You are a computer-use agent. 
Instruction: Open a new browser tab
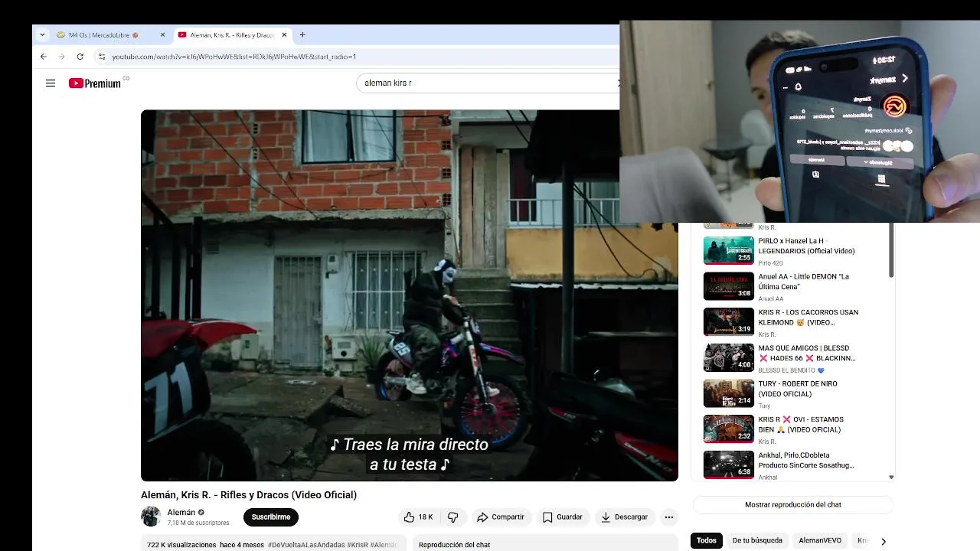click(302, 34)
